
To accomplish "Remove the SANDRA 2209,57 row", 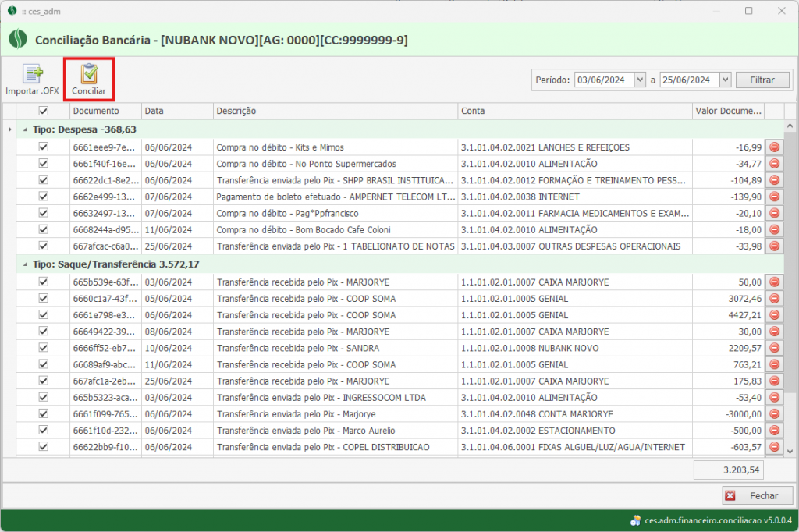I will 775,348.
